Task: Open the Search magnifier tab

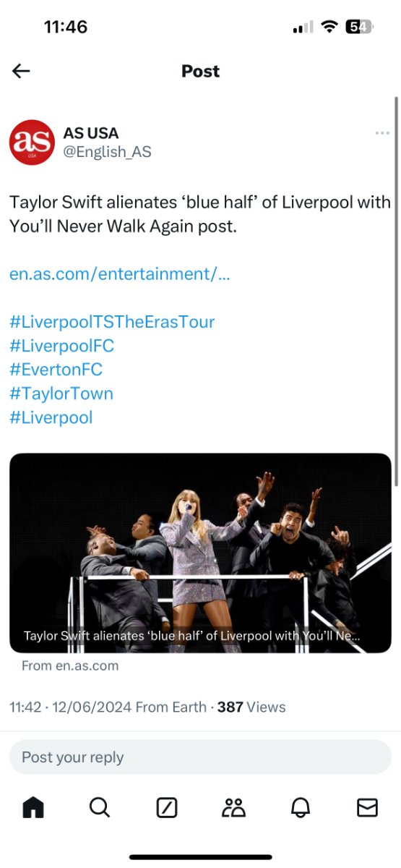Action: [100, 807]
